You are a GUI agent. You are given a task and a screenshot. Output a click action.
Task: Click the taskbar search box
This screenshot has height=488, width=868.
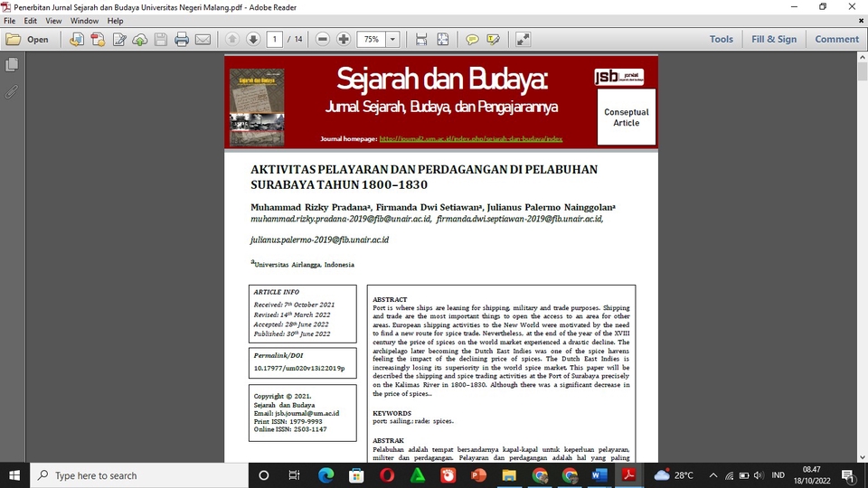coord(139,475)
